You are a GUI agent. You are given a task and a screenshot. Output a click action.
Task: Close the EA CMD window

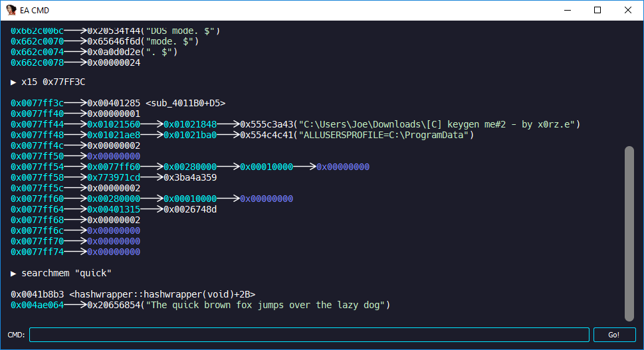click(627, 10)
